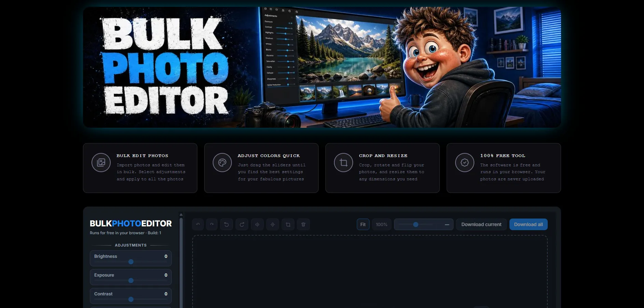Click the Adjustments section header
Image resolution: width=644 pixels, height=308 pixels.
(x=131, y=245)
